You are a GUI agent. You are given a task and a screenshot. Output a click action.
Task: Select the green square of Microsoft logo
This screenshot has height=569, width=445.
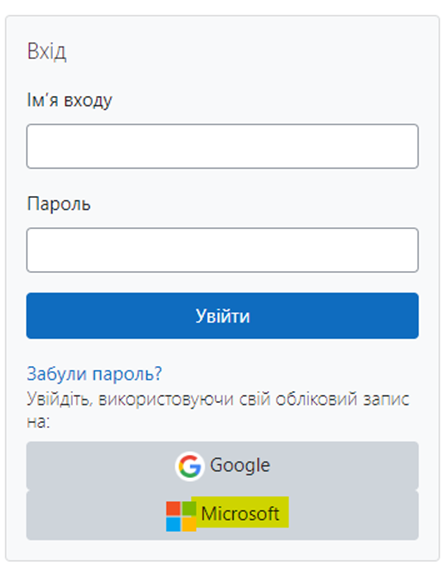pyautogui.click(x=189, y=509)
